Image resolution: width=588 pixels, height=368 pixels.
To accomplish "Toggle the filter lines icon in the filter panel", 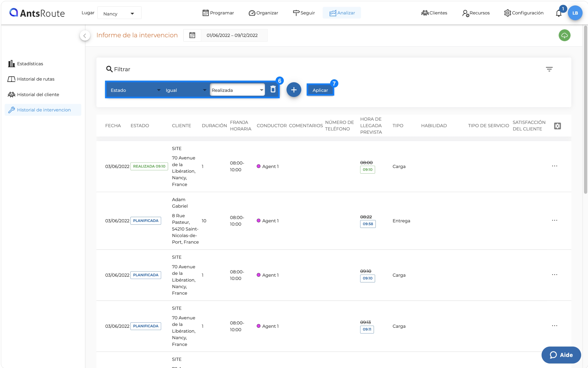I will 549,69.
